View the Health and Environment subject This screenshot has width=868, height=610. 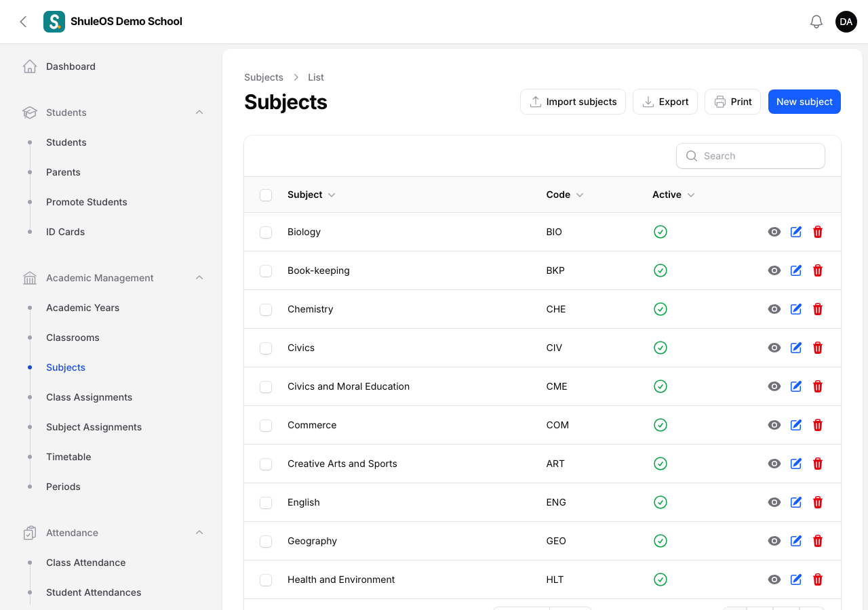coord(774,579)
